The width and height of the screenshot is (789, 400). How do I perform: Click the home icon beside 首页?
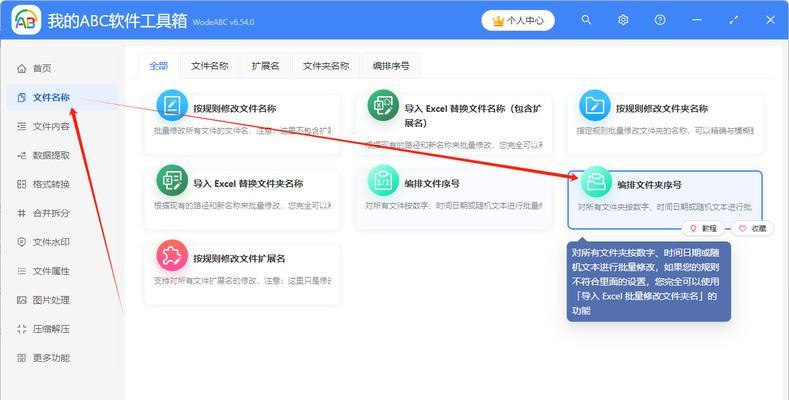tap(22, 68)
